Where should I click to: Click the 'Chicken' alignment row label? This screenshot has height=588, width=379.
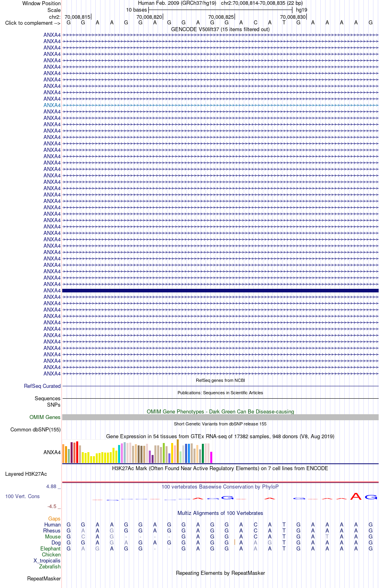coord(51,554)
